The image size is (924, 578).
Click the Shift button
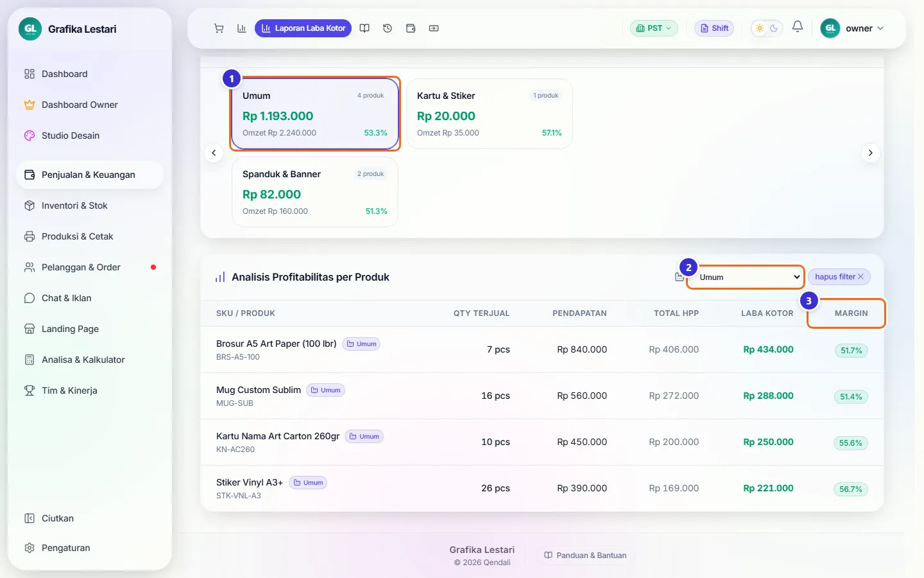pyautogui.click(x=714, y=28)
